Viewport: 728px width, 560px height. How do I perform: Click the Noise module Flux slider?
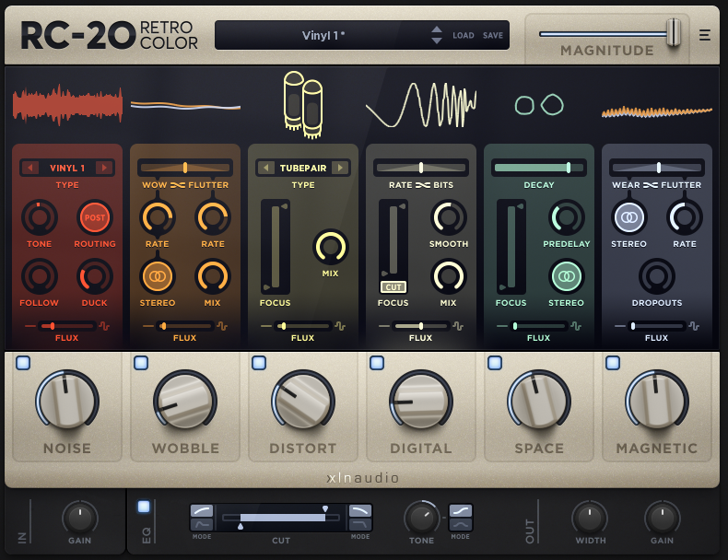point(67,326)
